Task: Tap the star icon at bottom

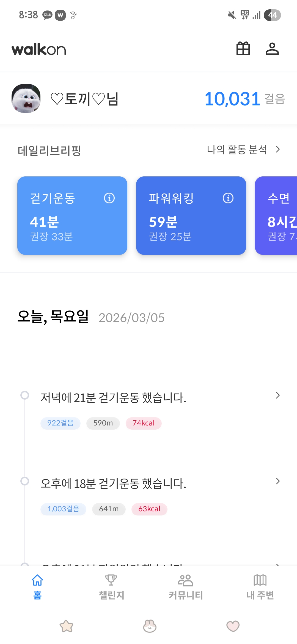Action: 67,626
